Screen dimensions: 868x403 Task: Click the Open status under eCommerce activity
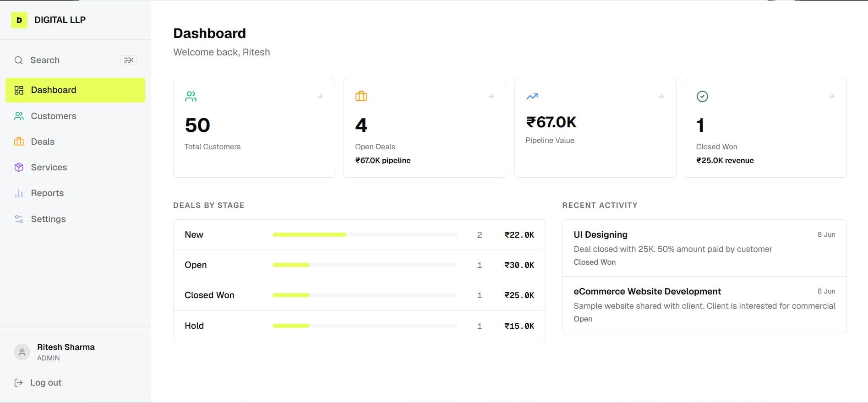[x=583, y=319]
